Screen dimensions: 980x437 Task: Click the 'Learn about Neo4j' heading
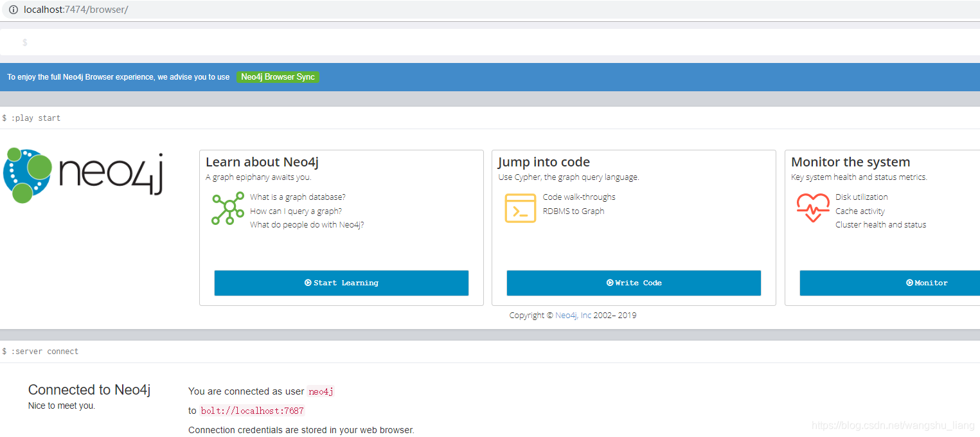pyautogui.click(x=262, y=162)
